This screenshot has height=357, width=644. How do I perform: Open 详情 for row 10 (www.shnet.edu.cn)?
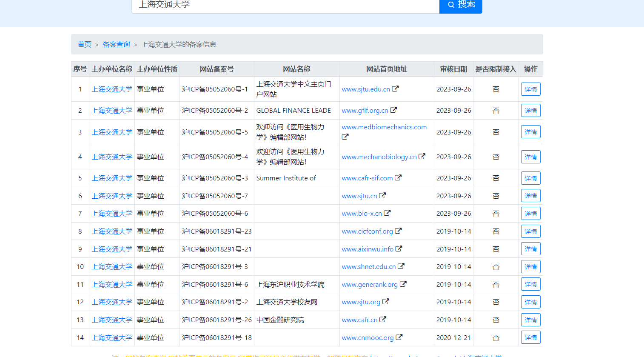pyautogui.click(x=530, y=267)
